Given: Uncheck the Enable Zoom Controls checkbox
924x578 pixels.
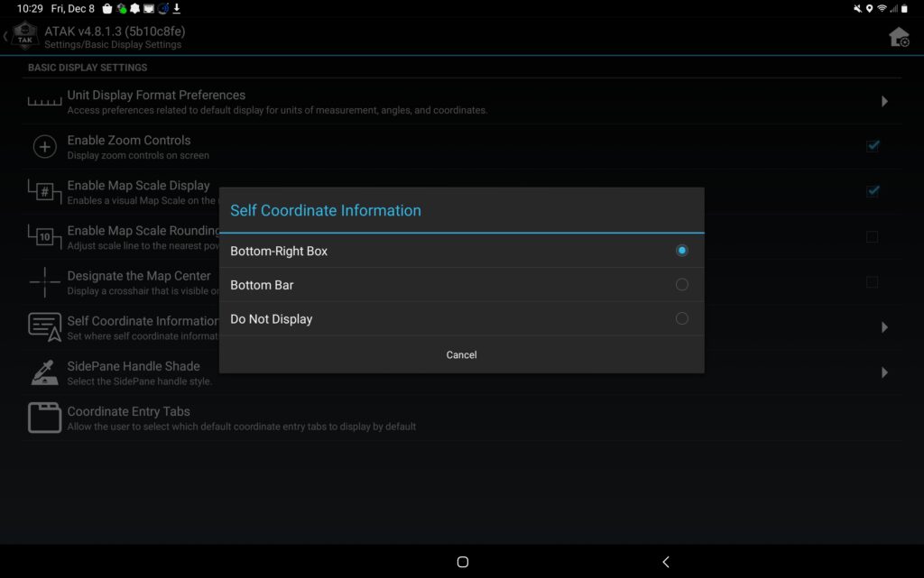Looking at the screenshot, I should 873,145.
